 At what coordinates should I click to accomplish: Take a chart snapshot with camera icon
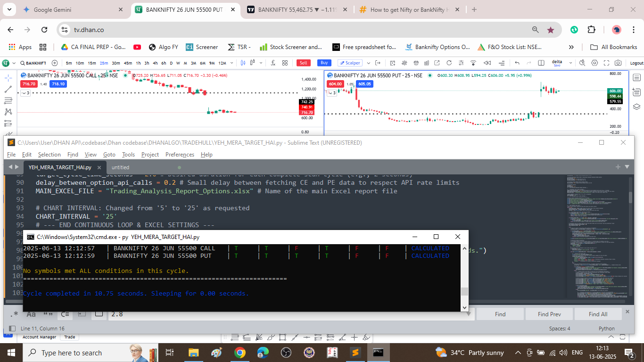tap(618, 63)
